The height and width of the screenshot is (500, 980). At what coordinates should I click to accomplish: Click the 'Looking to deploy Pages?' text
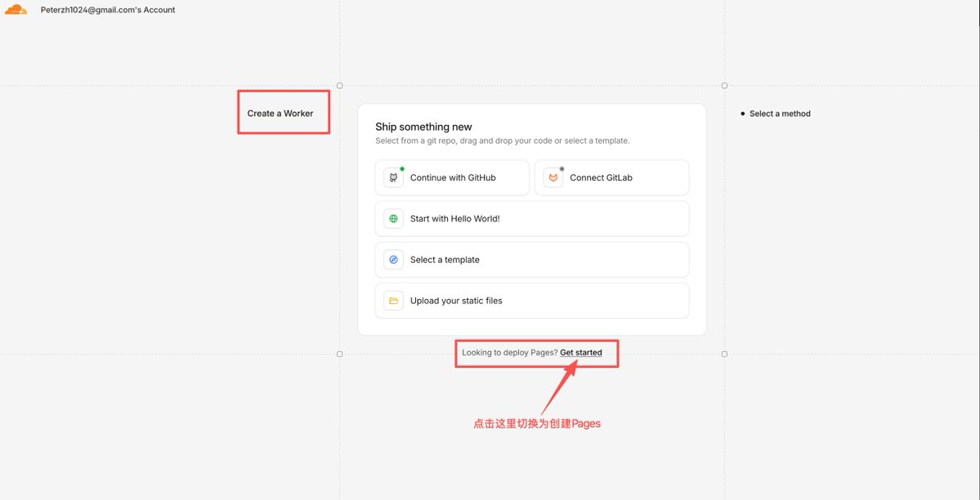point(510,352)
